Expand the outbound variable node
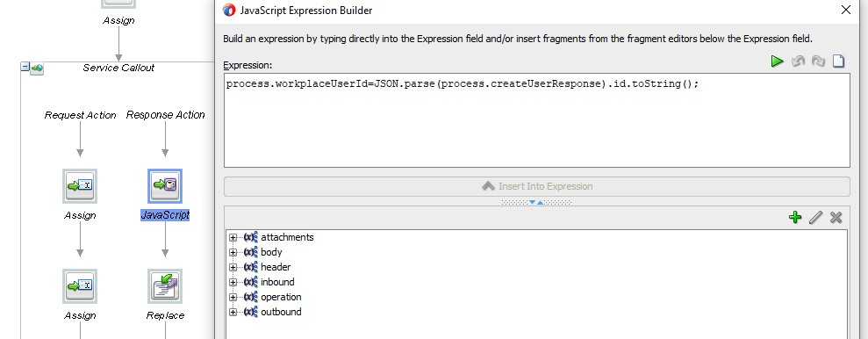 click(x=233, y=313)
